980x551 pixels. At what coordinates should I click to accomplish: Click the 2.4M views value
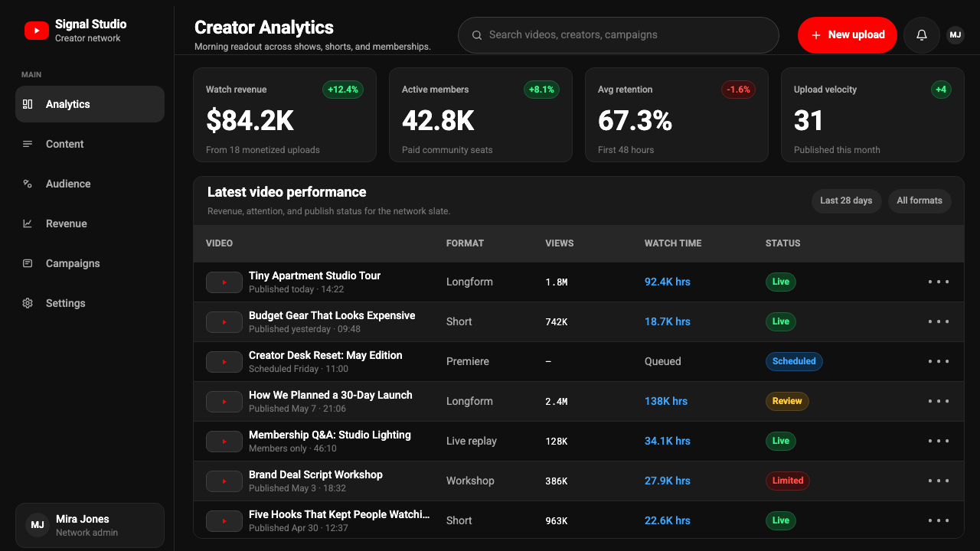coord(557,401)
